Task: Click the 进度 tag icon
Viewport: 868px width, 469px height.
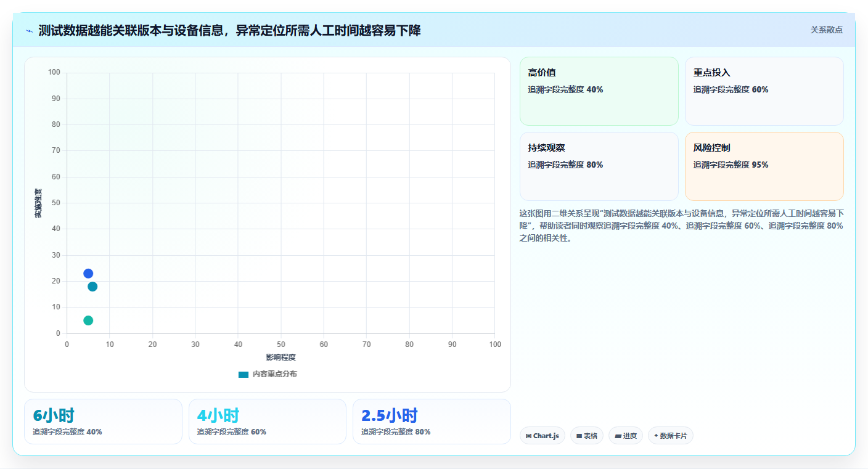Action: point(618,436)
